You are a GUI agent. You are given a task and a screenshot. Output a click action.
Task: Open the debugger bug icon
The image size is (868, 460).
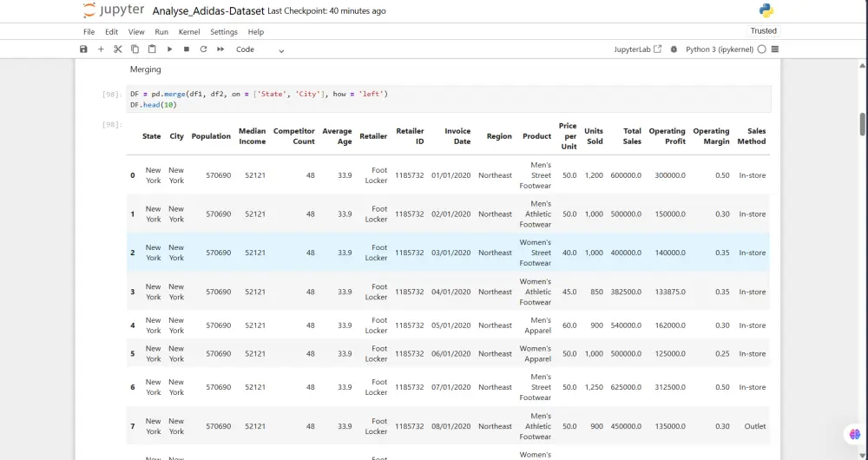tap(674, 49)
